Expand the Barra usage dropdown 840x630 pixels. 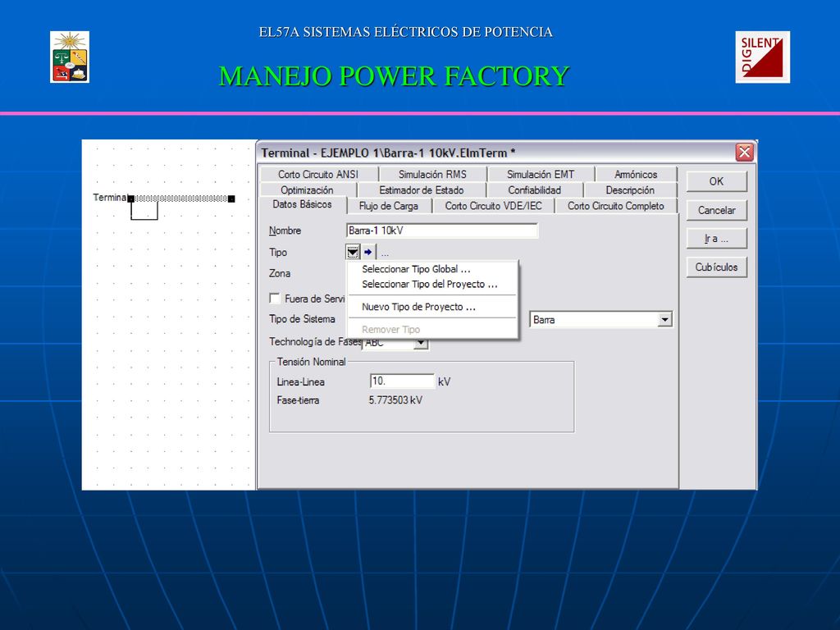pyautogui.click(x=664, y=320)
